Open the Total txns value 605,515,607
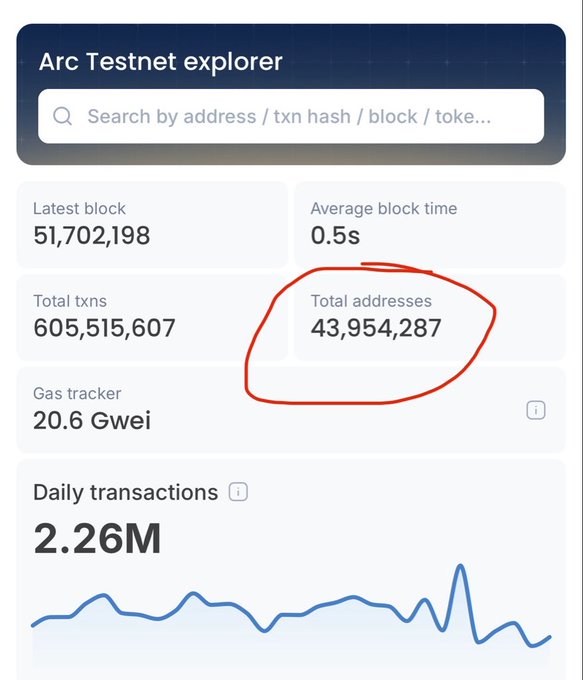The width and height of the screenshot is (583, 680). coord(104,328)
